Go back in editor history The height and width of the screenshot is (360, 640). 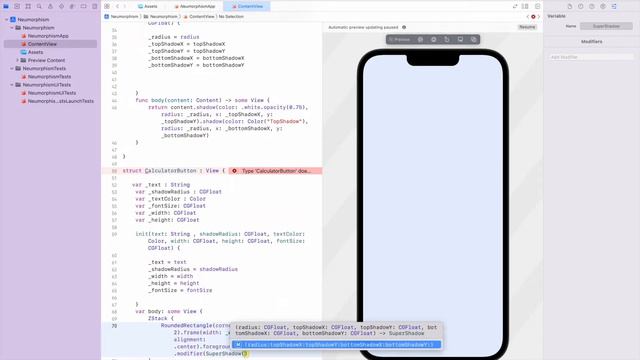point(117,7)
